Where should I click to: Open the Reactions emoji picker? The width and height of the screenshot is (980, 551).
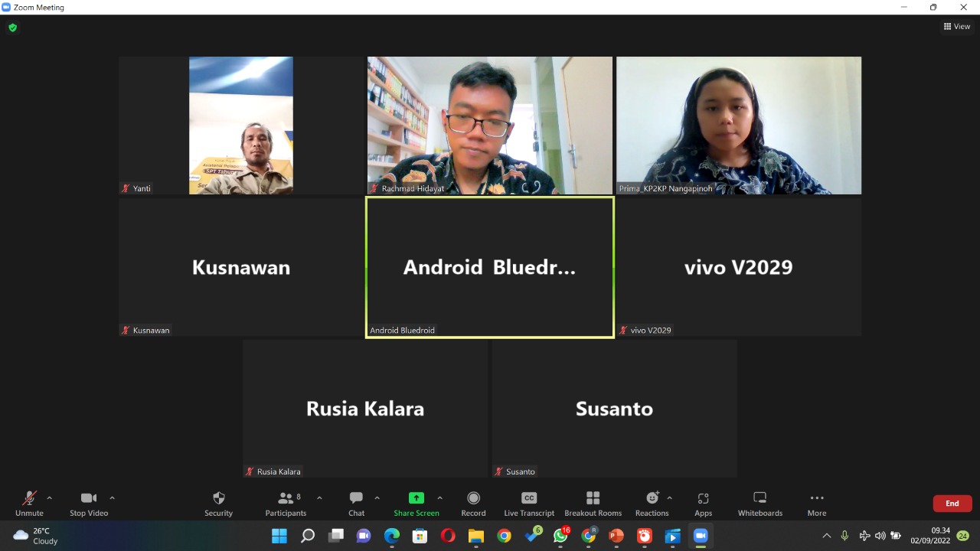point(652,499)
